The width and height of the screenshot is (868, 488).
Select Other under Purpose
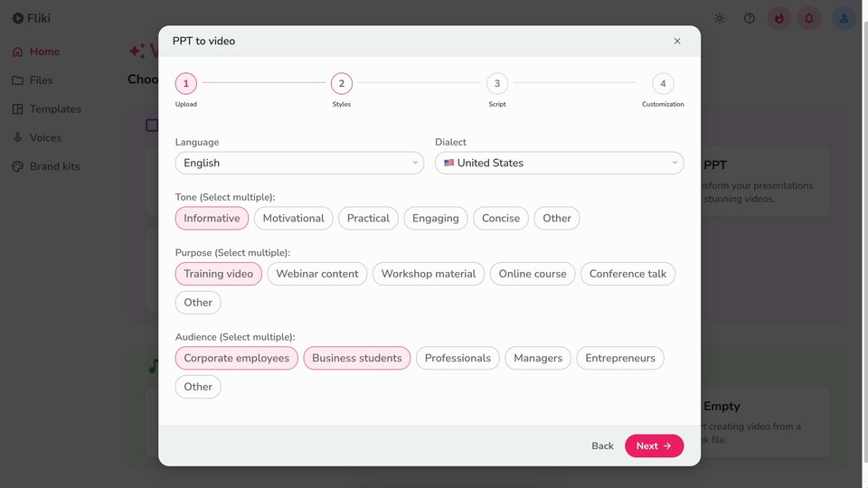(198, 303)
